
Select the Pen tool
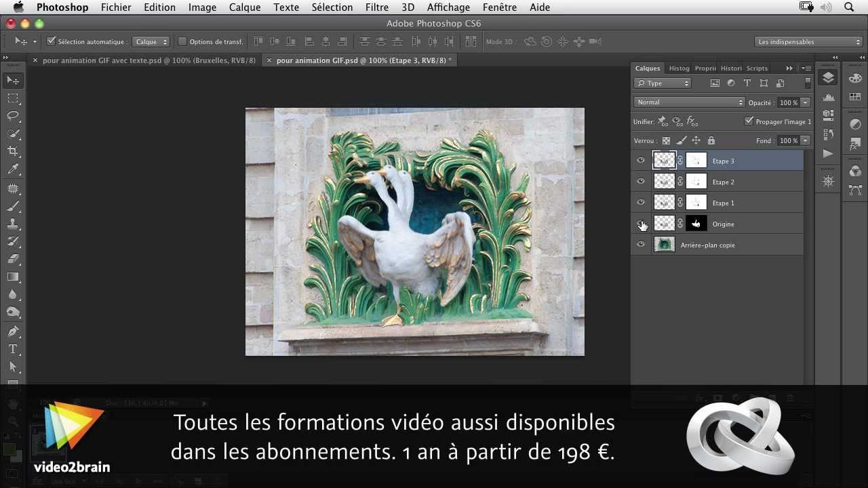pos(13,331)
